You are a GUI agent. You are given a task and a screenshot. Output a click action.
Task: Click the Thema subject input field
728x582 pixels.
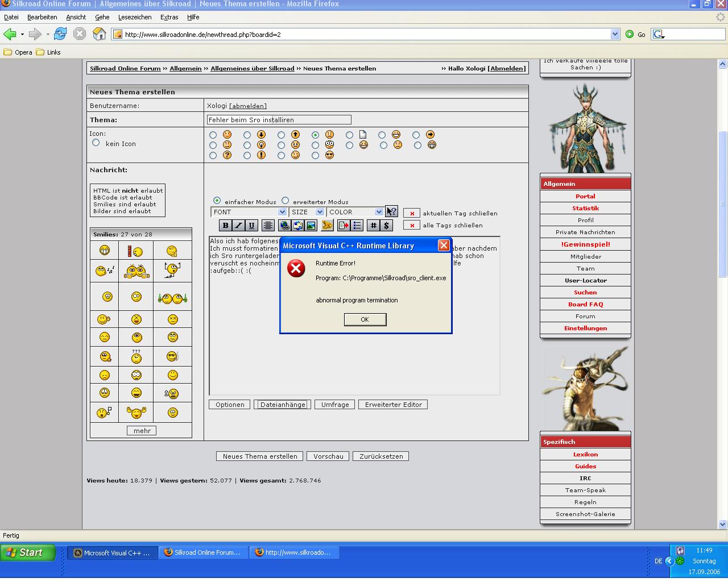pyautogui.click(x=279, y=120)
